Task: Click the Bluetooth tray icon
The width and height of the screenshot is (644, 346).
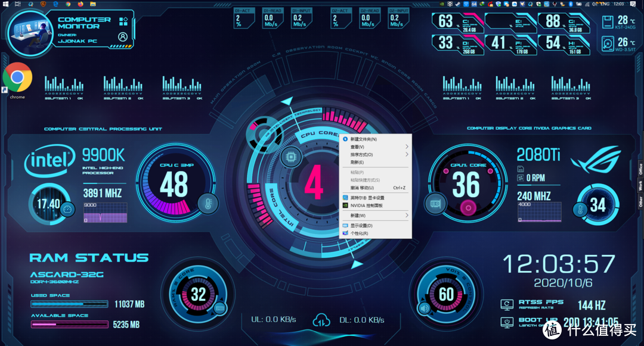Action: click(571, 4)
